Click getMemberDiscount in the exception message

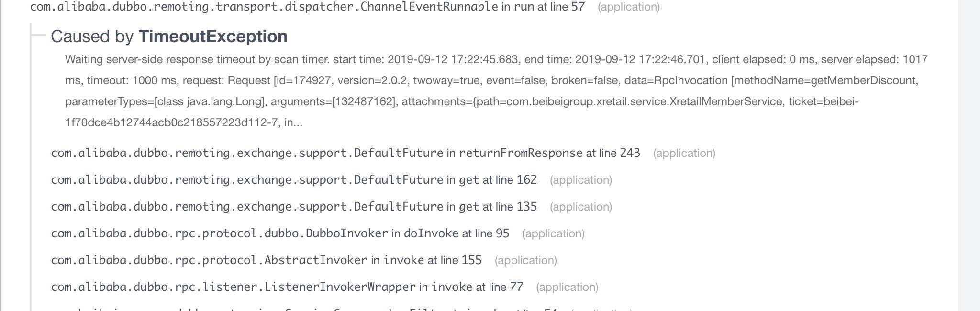click(x=863, y=80)
